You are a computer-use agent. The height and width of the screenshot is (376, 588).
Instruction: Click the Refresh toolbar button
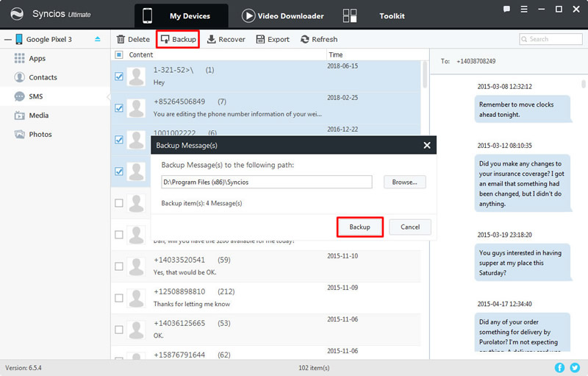(319, 39)
